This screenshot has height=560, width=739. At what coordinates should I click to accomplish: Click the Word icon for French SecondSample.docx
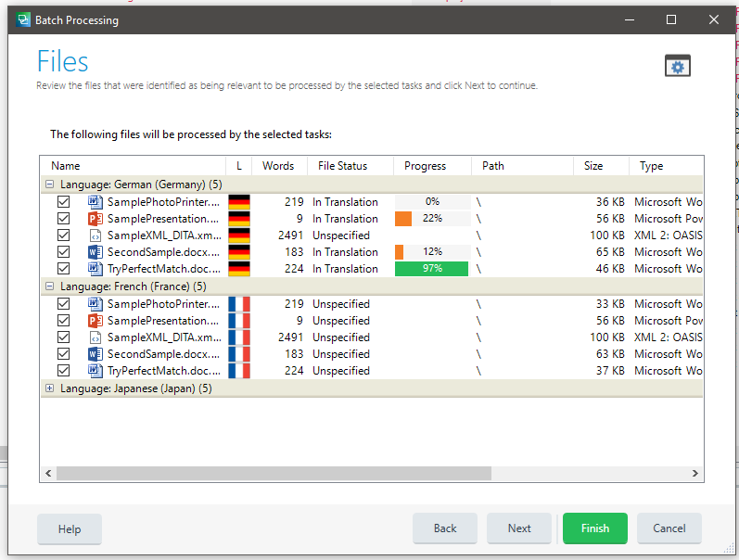tap(95, 354)
